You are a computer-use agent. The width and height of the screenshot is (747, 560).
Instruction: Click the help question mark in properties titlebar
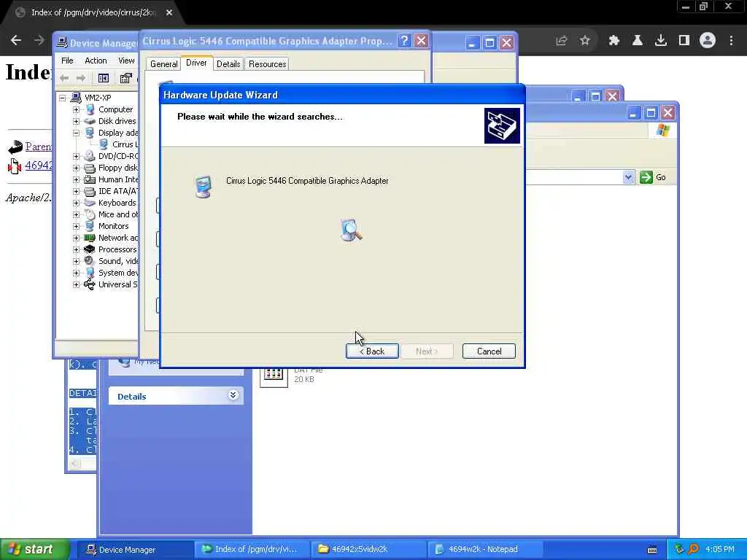(x=404, y=41)
